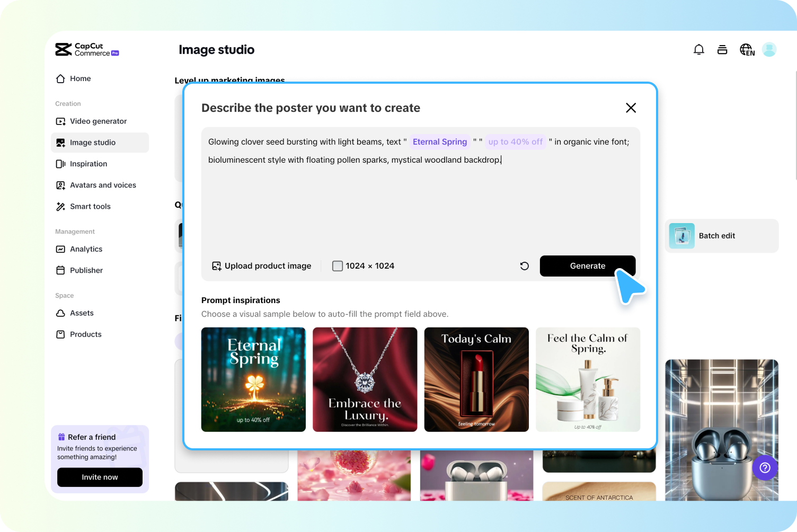Open the Inspiration panel
Viewport: 797px width, 532px height.
point(88,164)
